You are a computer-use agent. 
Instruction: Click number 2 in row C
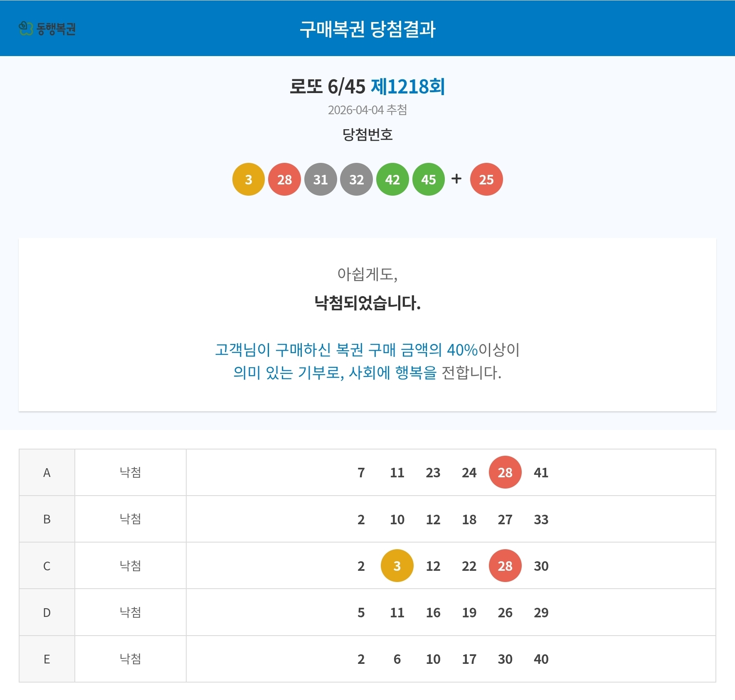361,566
